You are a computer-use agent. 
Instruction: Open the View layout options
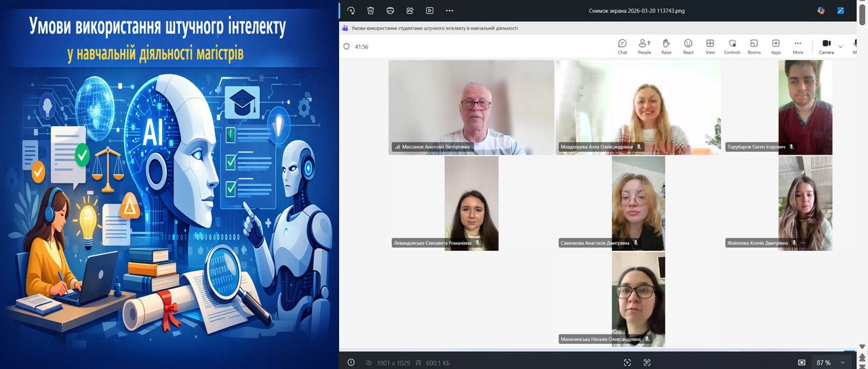coord(710,46)
